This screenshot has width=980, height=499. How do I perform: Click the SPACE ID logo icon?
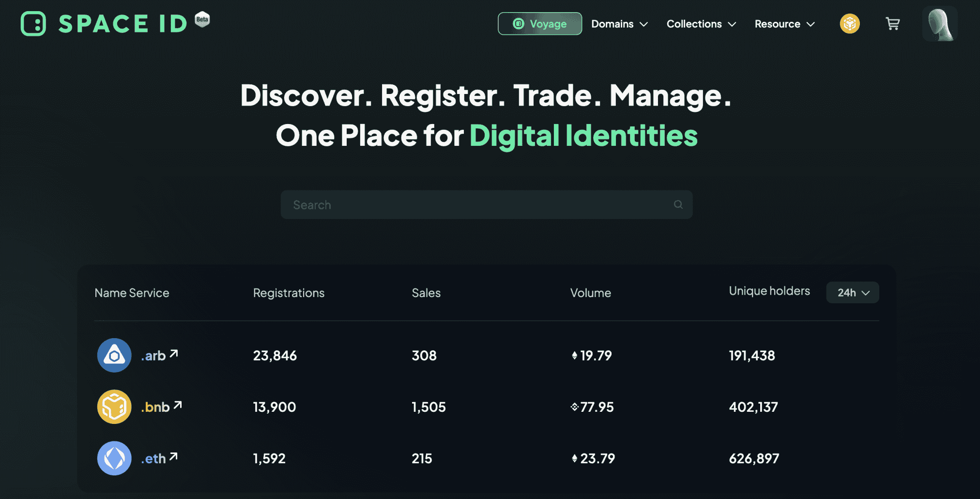33,24
